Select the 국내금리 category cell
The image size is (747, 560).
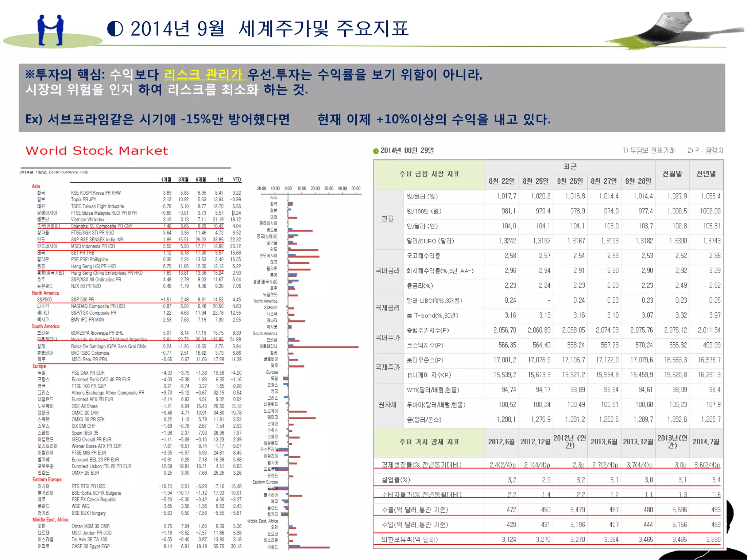click(x=388, y=271)
